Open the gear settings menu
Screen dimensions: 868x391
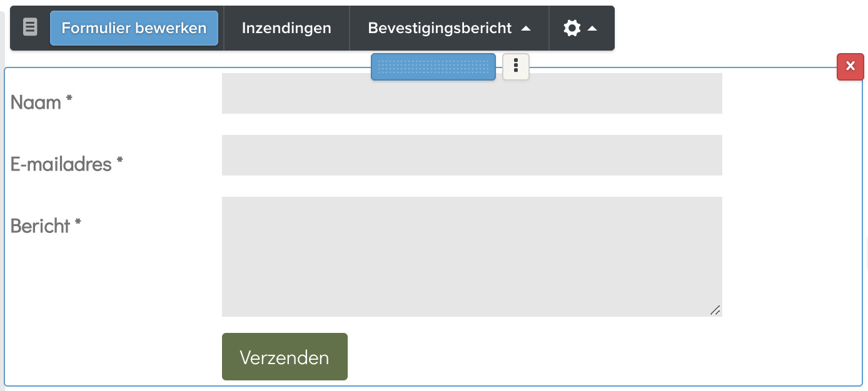click(572, 28)
